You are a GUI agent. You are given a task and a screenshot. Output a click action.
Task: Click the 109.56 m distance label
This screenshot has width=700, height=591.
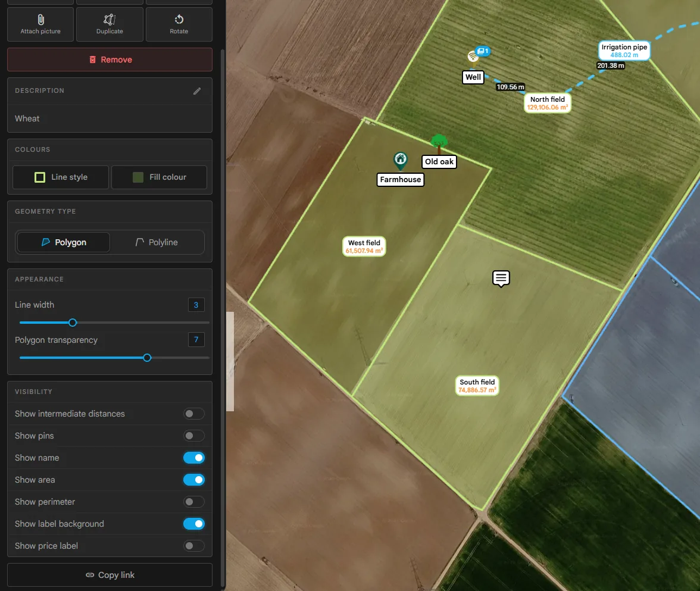(x=510, y=87)
